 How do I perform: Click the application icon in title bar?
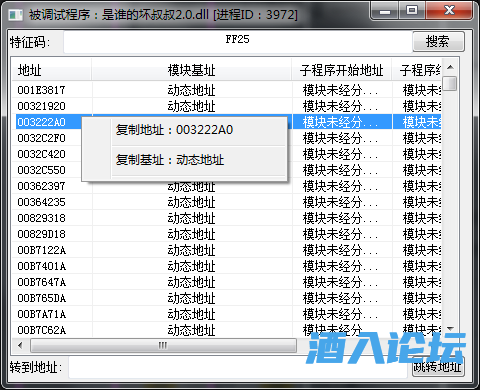click(15, 15)
